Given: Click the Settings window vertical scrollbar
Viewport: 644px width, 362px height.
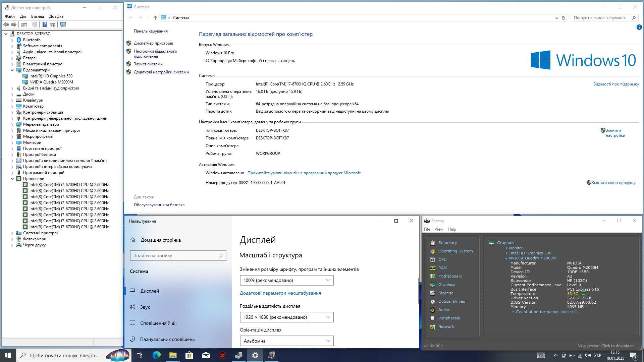Looking at the screenshot, I should [418, 291].
